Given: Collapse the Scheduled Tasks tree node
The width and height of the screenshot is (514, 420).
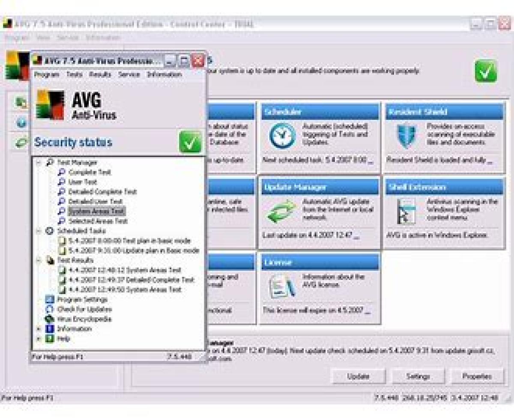Looking at the screenshot, I should click(39, 231).
